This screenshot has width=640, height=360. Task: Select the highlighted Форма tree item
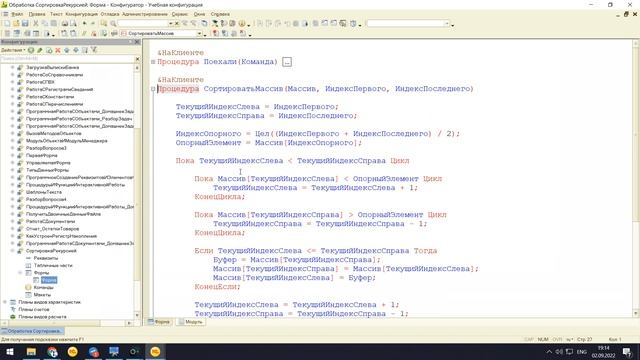pos(49,280)
